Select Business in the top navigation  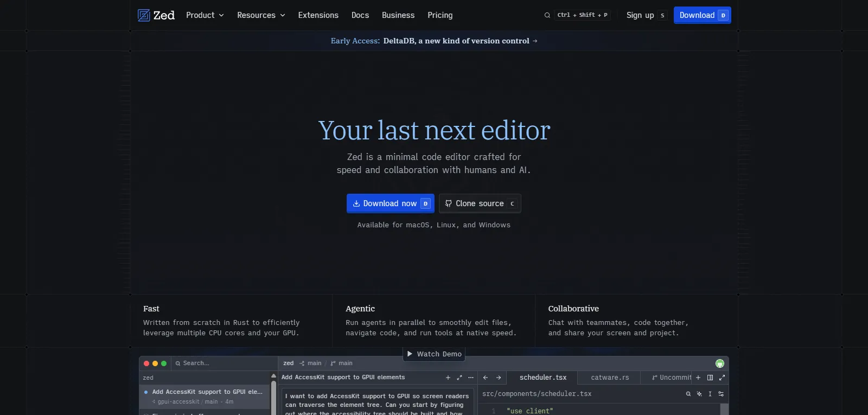398,15
